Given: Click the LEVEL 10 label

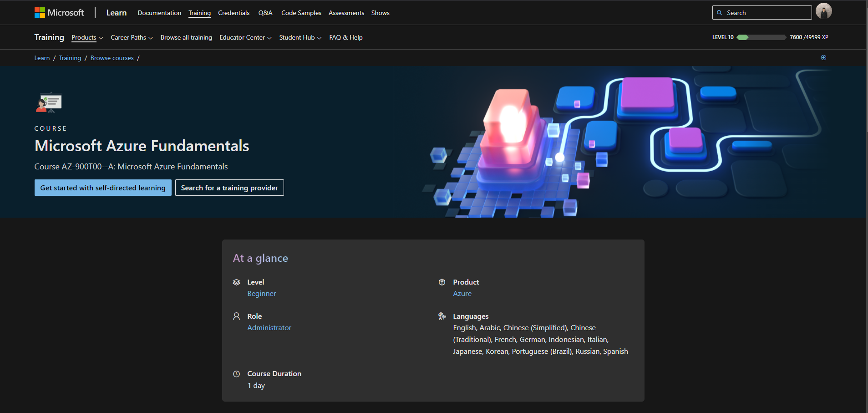Looking at the screenshot, I should pyautogui.click(x=723, y=37).
